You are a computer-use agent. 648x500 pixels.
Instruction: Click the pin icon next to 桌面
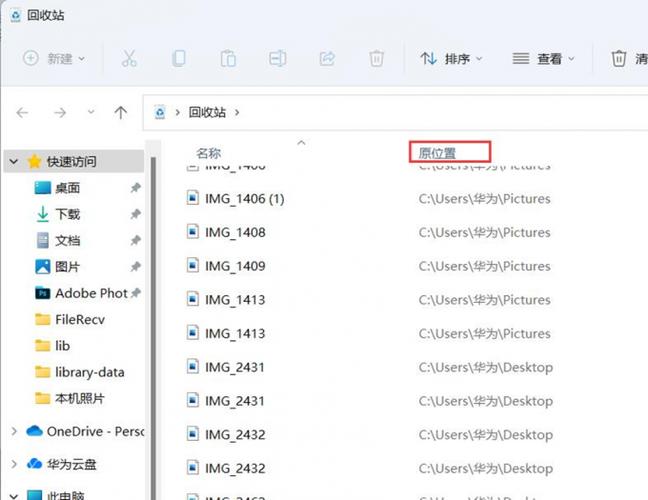pyautogui.click(x=136, y=188)
